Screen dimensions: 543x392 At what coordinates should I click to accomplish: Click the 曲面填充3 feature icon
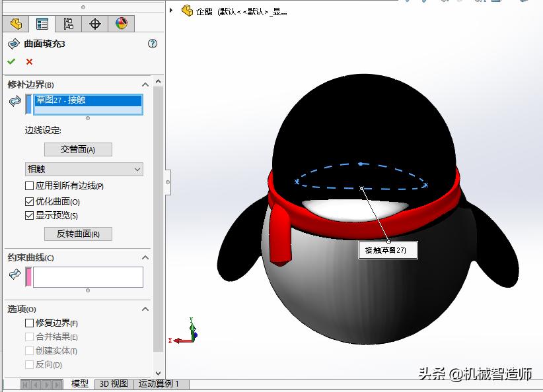(13, 44)
